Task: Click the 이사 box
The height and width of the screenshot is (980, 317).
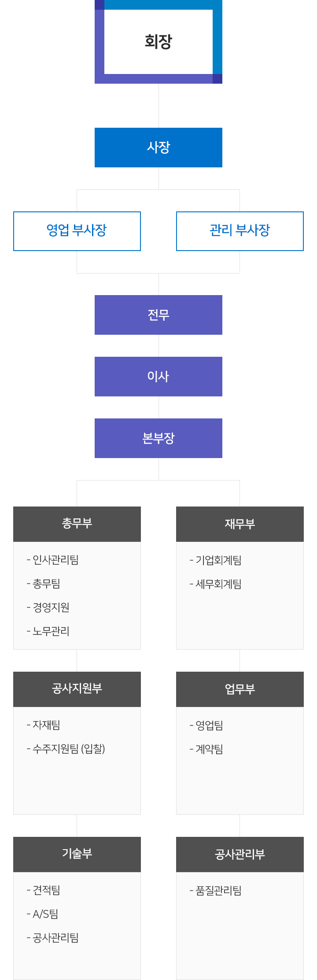Action: (x=158, y=377)
